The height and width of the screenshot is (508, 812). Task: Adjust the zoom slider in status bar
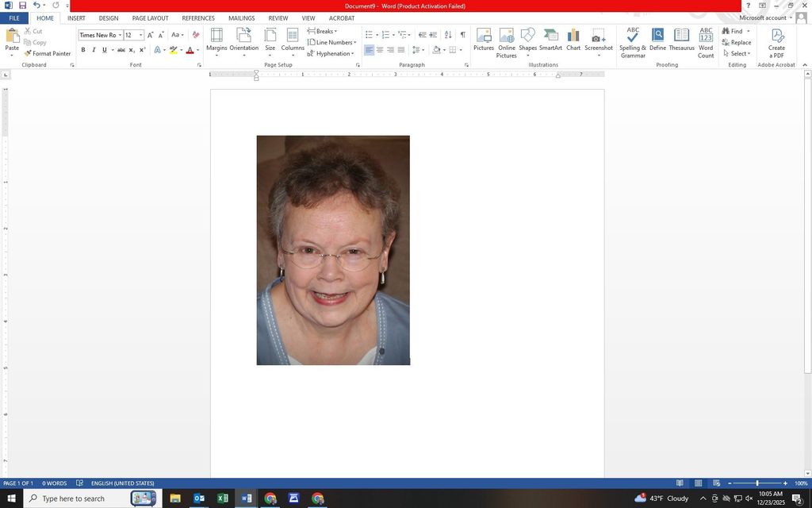756,483
